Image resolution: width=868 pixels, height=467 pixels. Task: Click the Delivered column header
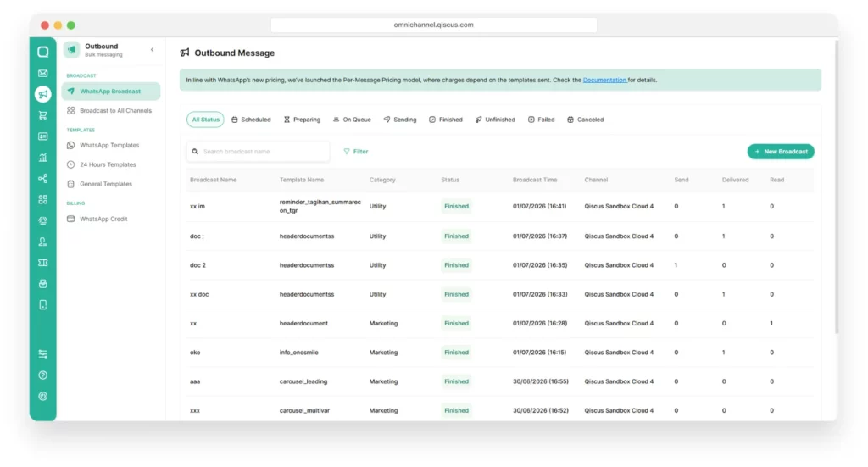point(735,180)
